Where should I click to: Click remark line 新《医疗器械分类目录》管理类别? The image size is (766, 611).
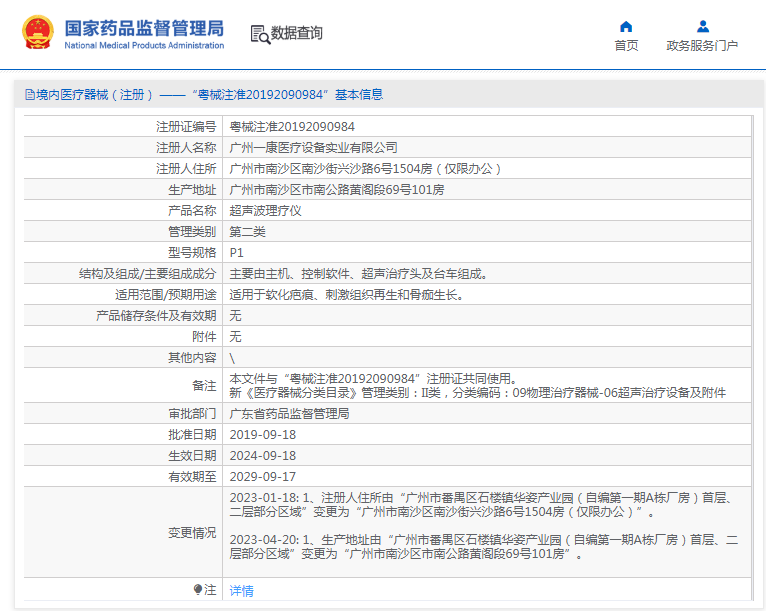click(x=477, y=393)
